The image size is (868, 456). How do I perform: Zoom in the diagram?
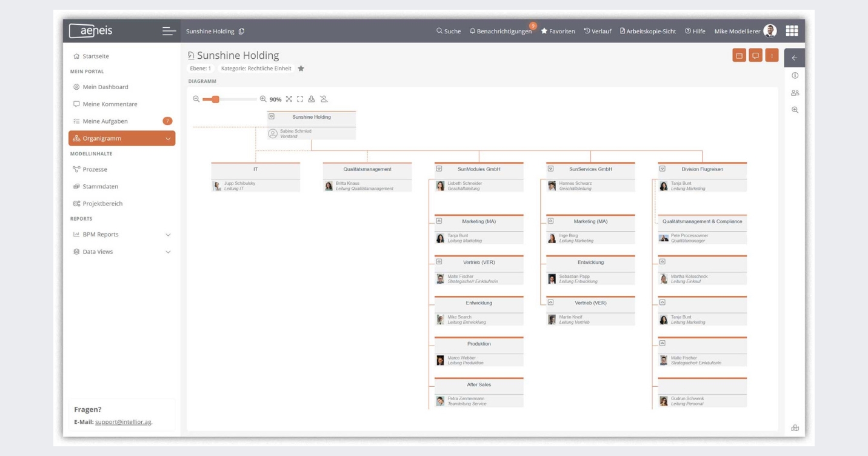[x=263, y=99]
